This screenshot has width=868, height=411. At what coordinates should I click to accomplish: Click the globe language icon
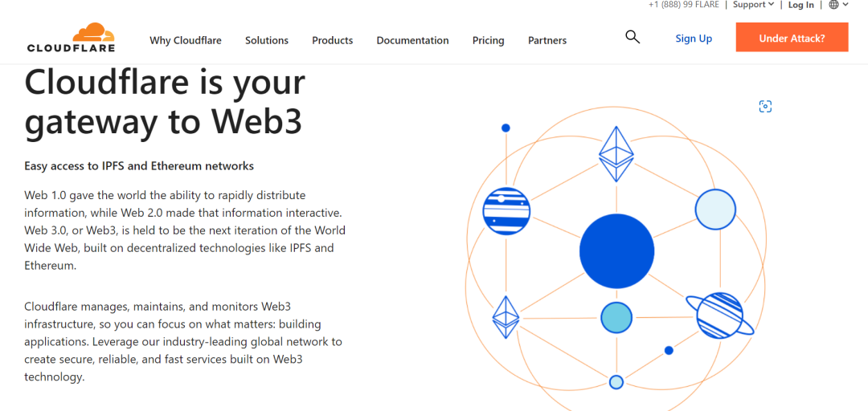(x=833, y=5)
